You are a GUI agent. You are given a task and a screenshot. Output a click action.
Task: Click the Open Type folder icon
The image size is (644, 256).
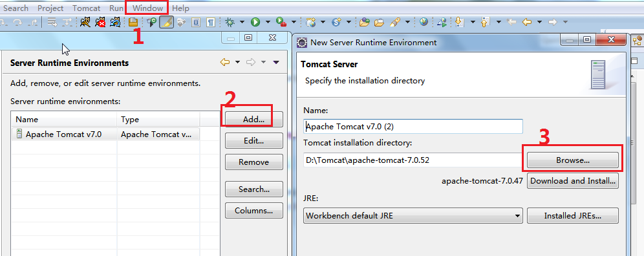point(364,22)
